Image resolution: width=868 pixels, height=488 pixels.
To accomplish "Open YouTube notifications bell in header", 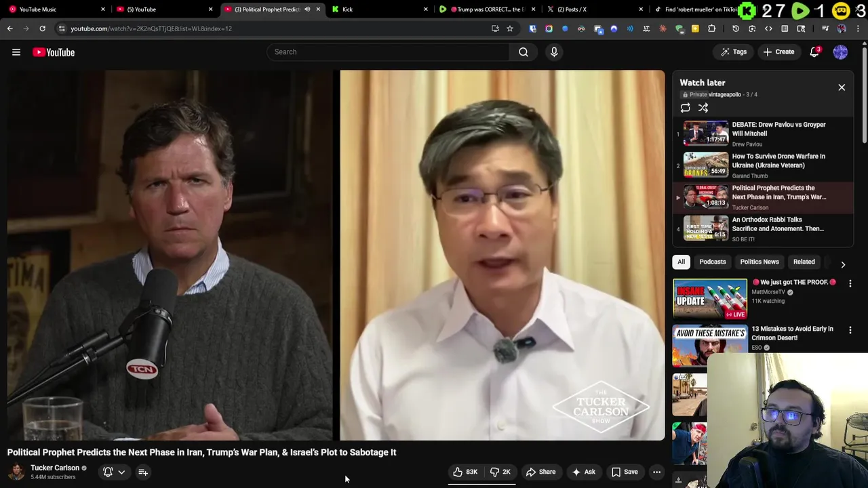I will [815, 52].
